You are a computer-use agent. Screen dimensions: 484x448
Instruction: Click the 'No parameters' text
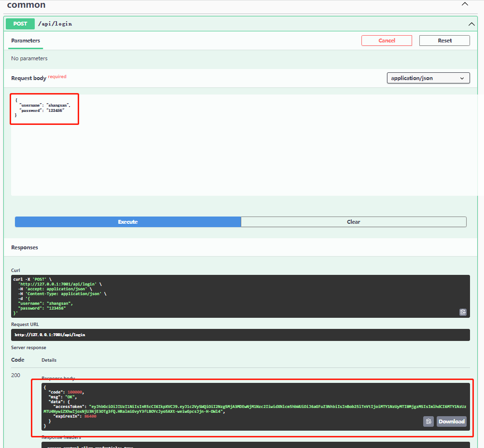pos(29,58)
